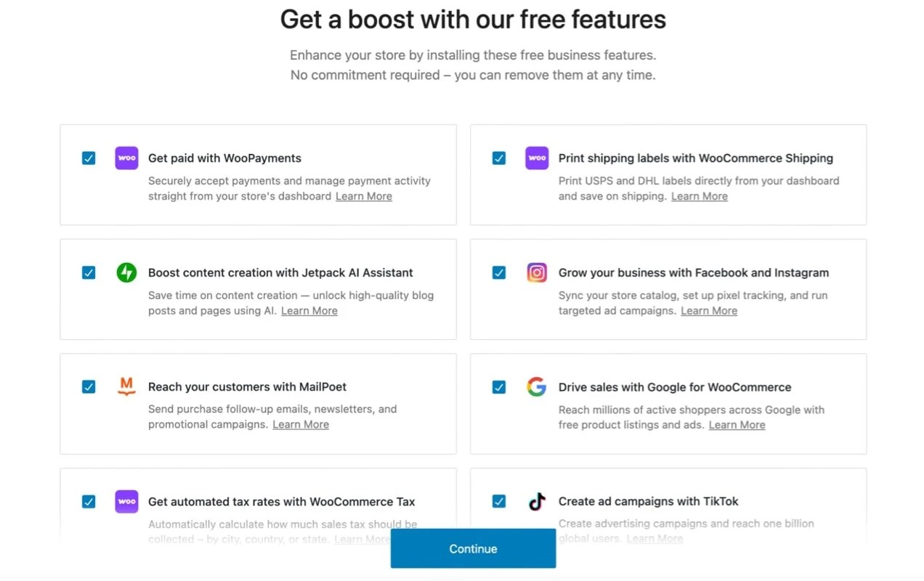Uncheck the Get paid with WooPayments checkbox
The width and height of the screenshot is (924, 581).
[88, 158]
